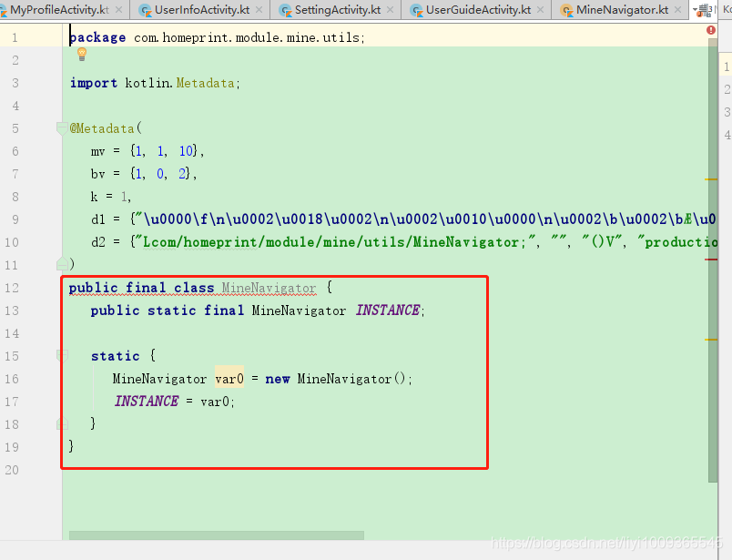Click the lowest yellow warning stripe mark
732x560 pixels.
pos(711,340)
